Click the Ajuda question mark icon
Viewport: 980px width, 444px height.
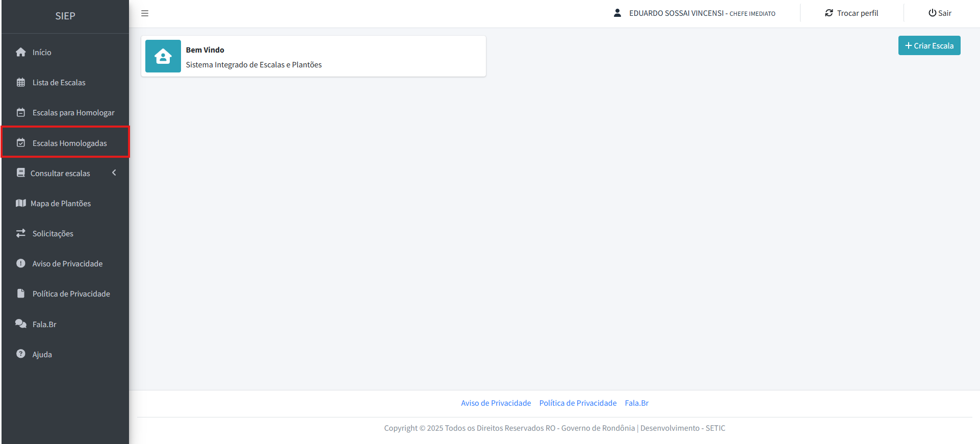click(x=21, y=354)
